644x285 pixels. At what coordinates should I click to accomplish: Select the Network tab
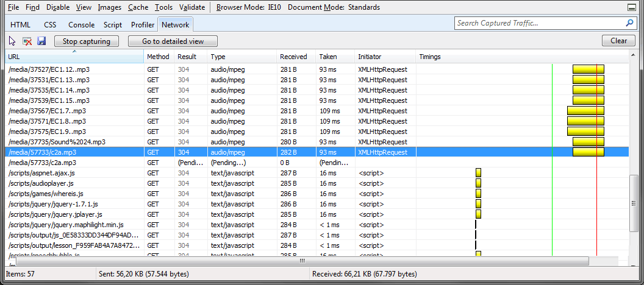coord(176,24)
